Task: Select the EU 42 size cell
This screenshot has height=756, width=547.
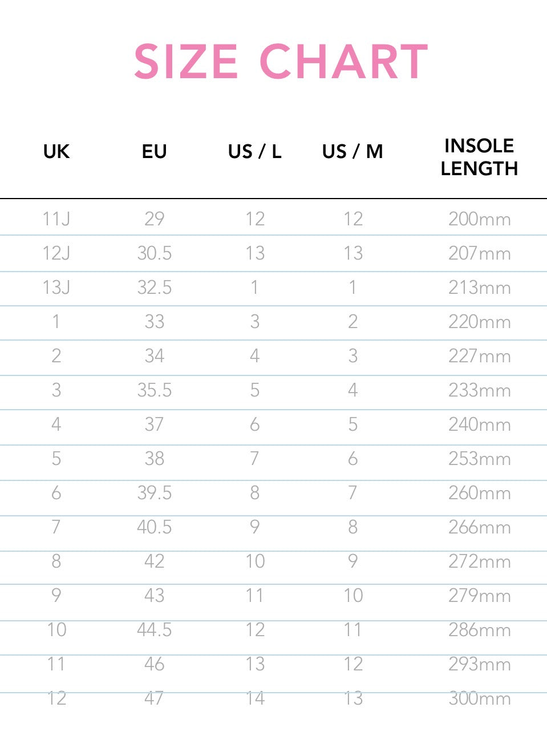Action: 154,561
